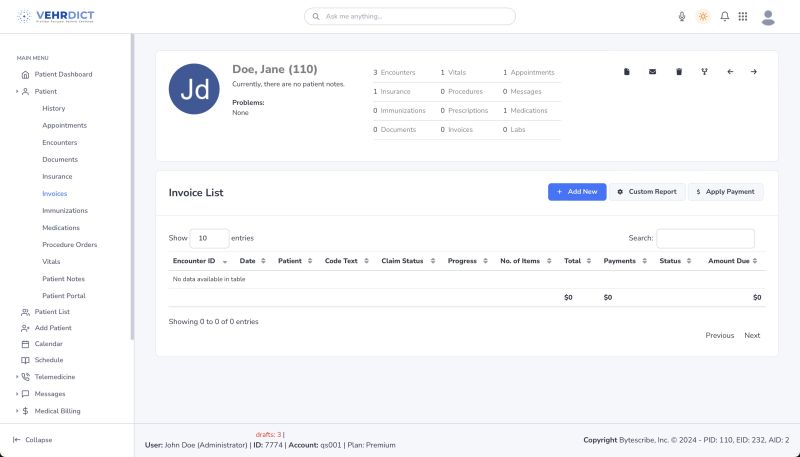Viewport: 800px width, 457px height.
Task: Open Procedure Orders in the sidebar
Action: 69,245
